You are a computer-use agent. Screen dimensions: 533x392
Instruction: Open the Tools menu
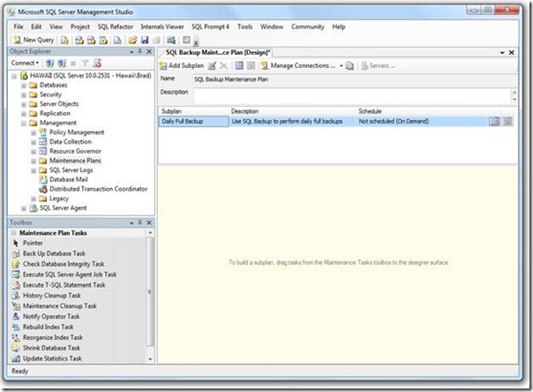tap(244, 26)
